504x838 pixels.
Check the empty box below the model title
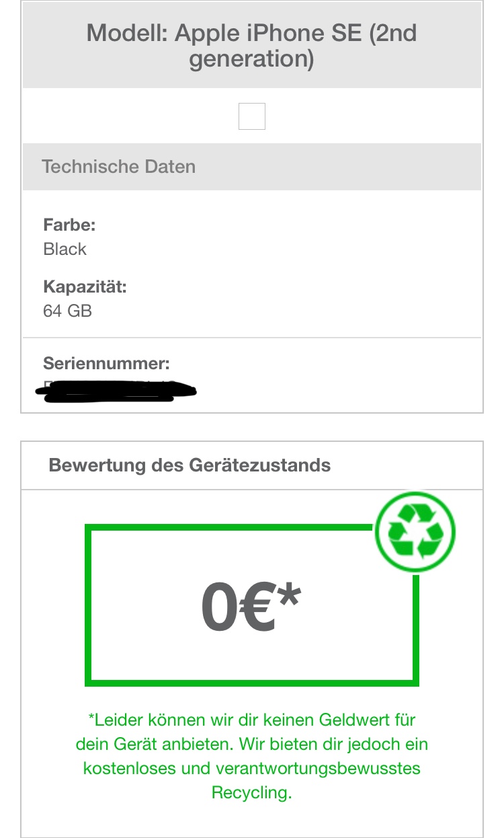point(252,116)
